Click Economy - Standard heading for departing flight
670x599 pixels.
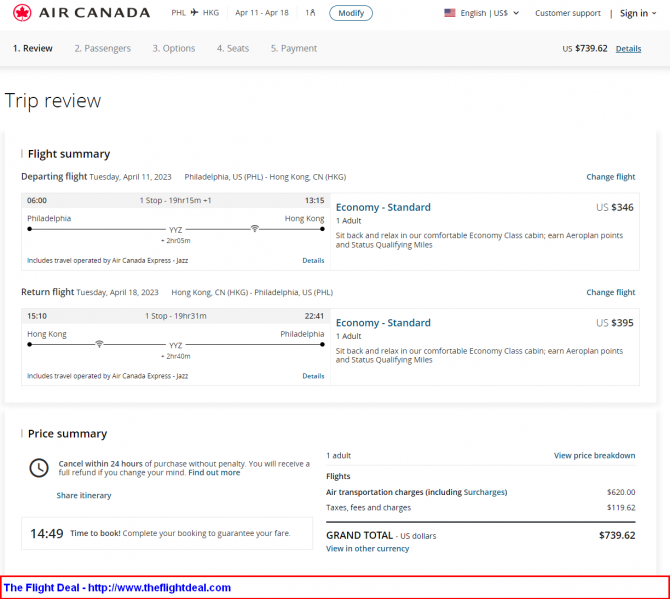pyautogui.click(x=383, y=207)
